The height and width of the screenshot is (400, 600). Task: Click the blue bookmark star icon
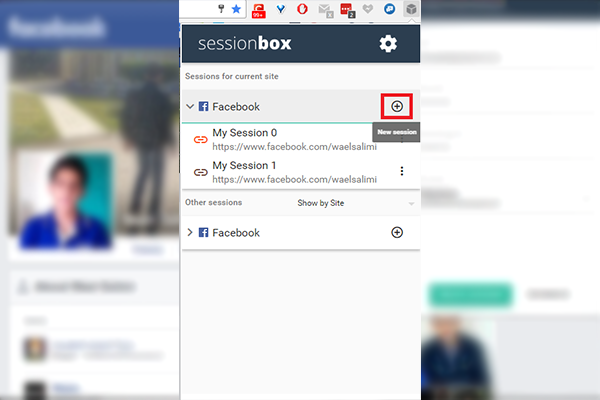[236, 9]
